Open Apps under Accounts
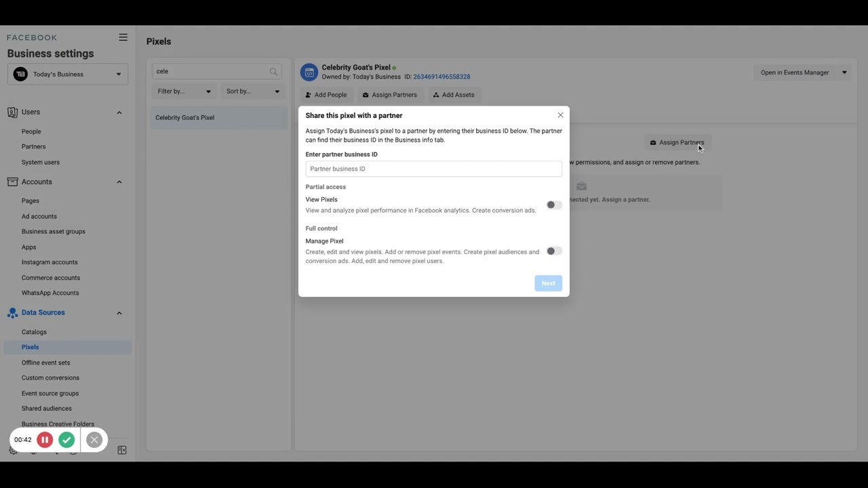 29,247
